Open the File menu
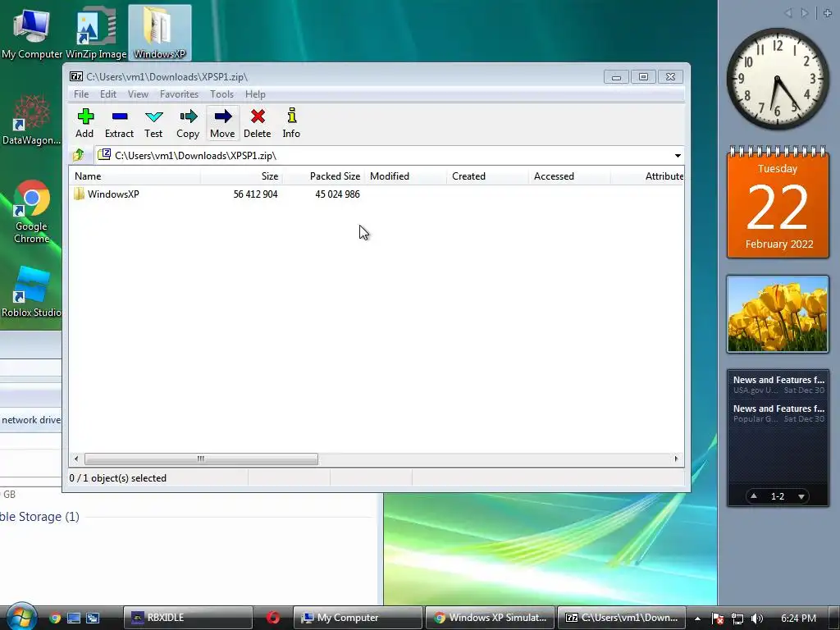 81,94
